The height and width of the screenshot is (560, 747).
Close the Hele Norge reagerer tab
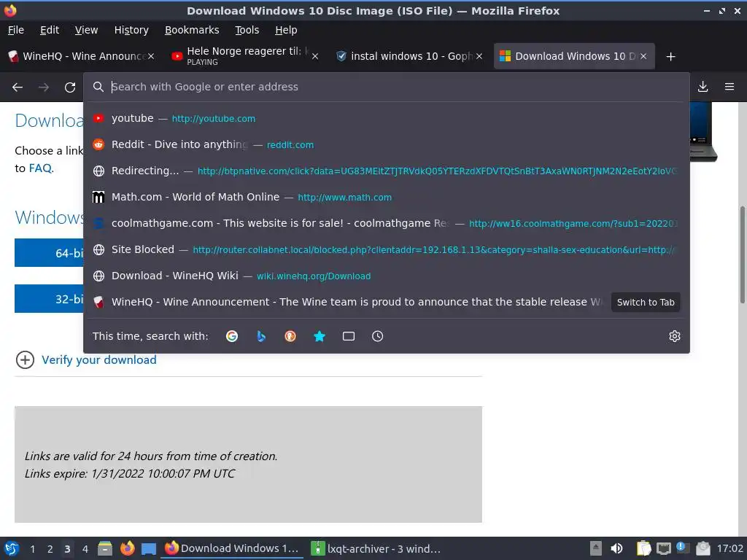click(315, 56)
